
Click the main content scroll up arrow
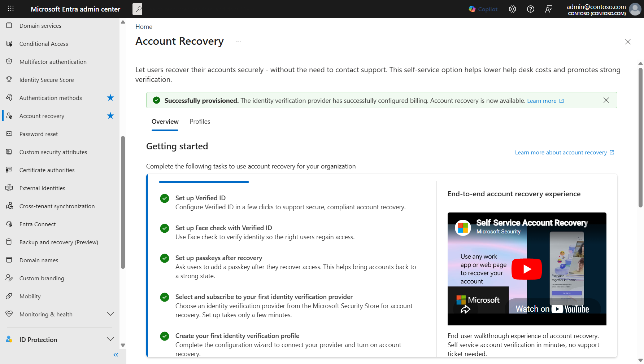click(640, 63)
